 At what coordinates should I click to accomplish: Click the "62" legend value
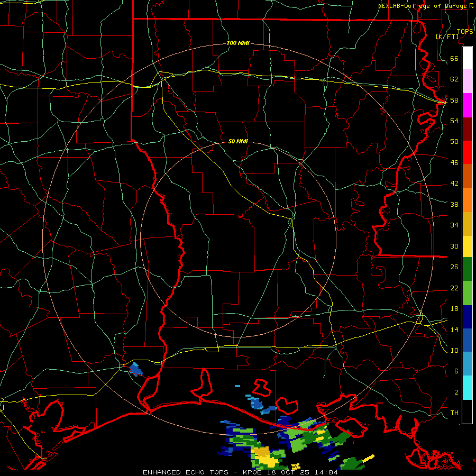click(454, 79)
